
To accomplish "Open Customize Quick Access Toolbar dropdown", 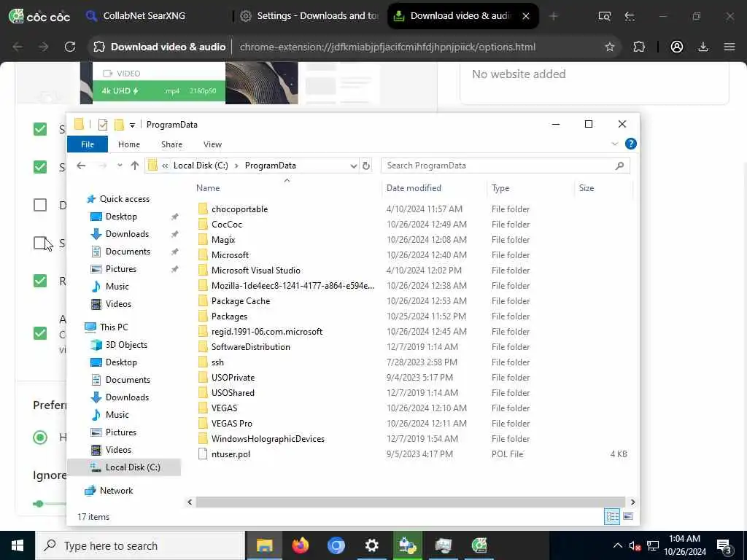I will click(x=133, y=125).
